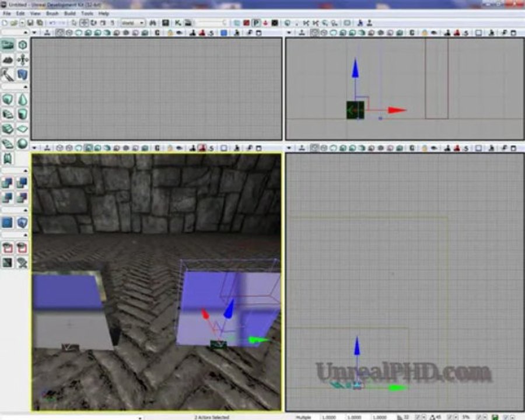Toggle Real Time in the perspective viewport toolbar
This screenshot has height=420, width=525.
[48, 148]
